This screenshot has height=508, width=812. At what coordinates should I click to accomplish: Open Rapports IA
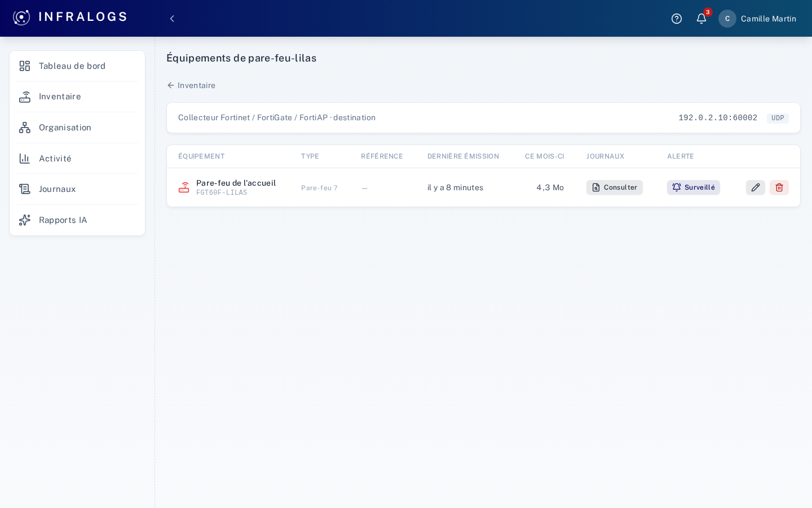pos(77,220)
